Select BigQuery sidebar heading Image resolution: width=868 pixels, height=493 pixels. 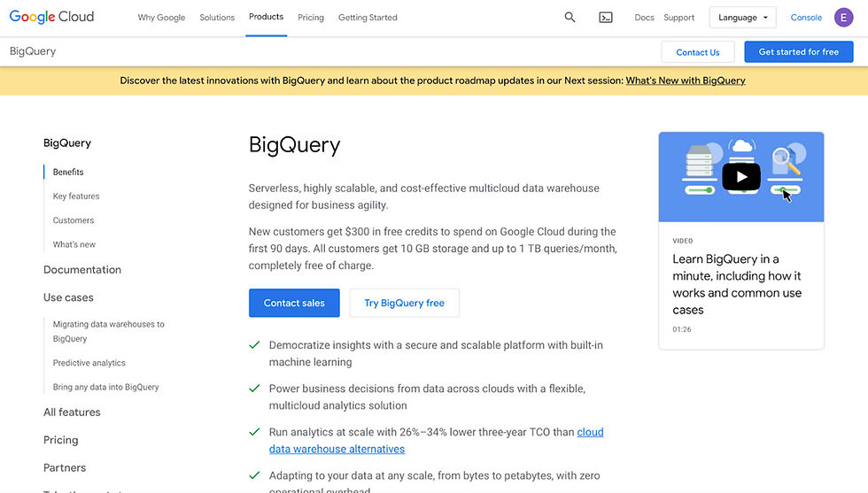click(x=67, y=143)
